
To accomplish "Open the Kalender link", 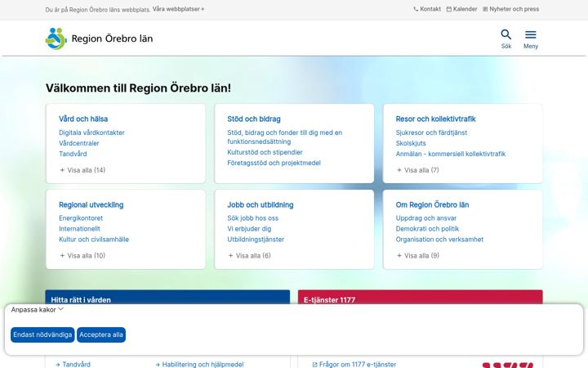I will tap(461, 9).
